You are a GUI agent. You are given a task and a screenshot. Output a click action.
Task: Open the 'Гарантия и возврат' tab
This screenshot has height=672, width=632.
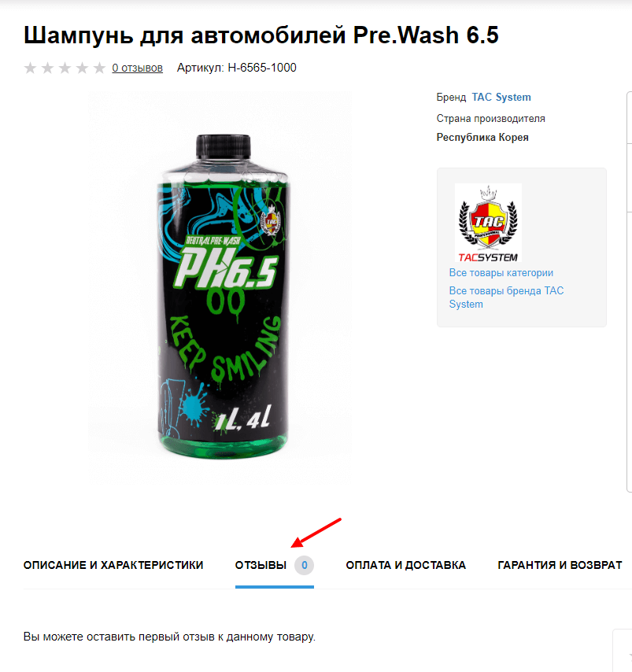560,565
